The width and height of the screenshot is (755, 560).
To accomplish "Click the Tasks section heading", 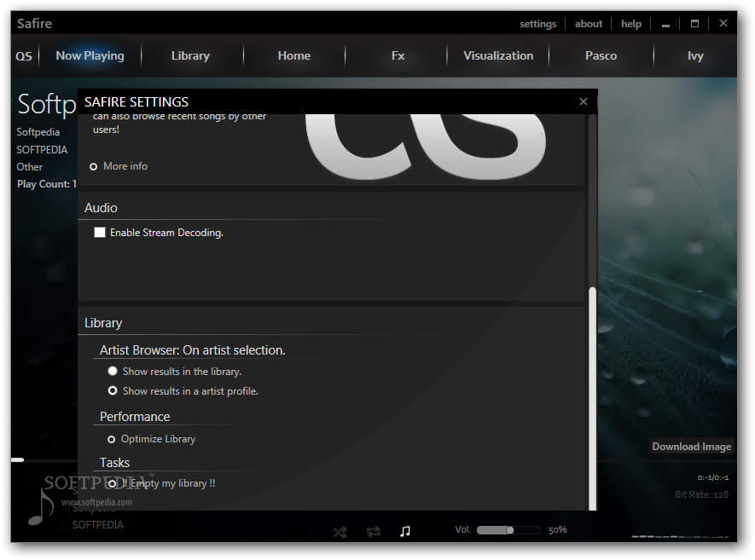I will (114, 463).
